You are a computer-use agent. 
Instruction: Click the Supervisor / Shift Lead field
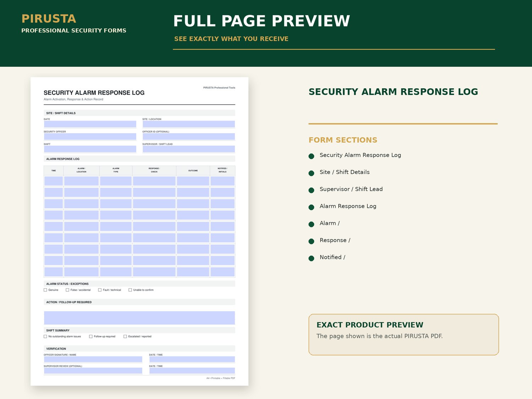tap(189, 149)
